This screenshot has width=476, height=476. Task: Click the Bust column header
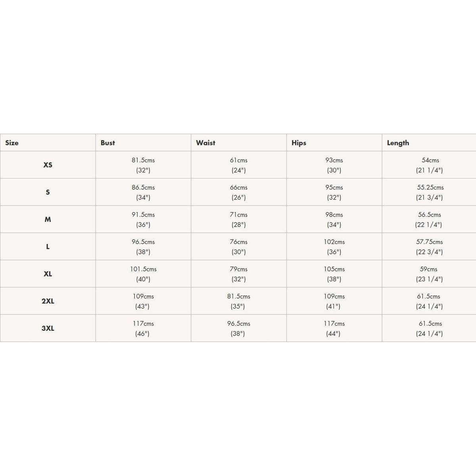point(108,143)
